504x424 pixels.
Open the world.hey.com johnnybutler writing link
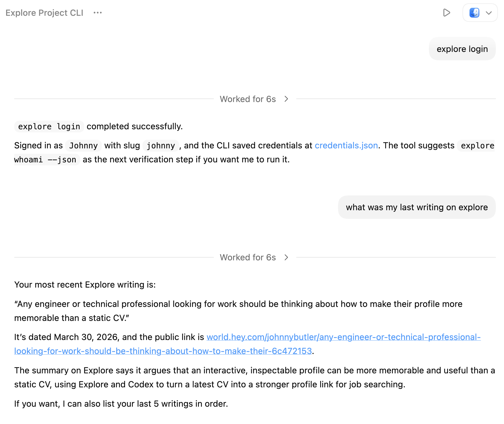[x=343, y=337]
